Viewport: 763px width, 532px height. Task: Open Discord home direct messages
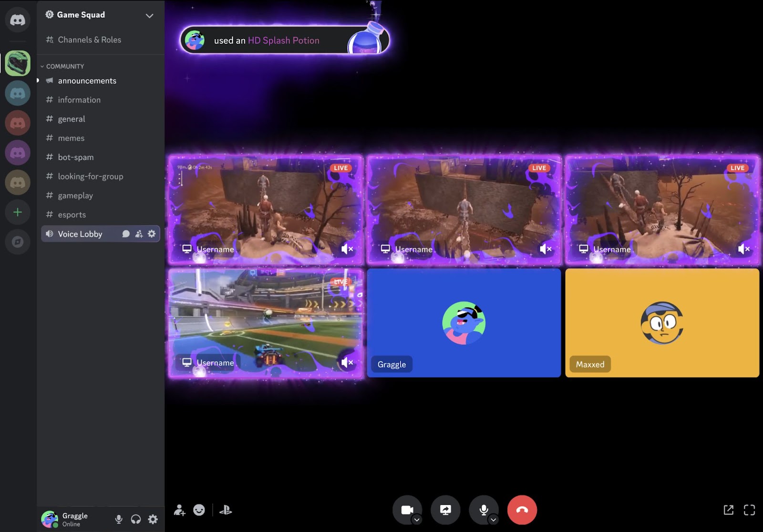click(18, 20)
